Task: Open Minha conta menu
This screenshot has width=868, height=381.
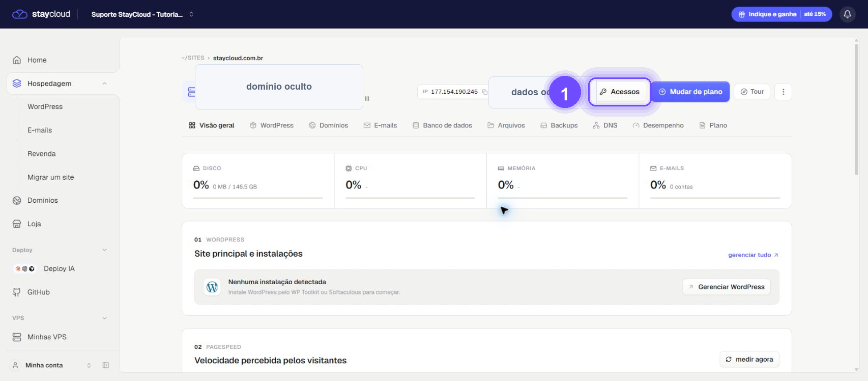Action: [51, 365]
